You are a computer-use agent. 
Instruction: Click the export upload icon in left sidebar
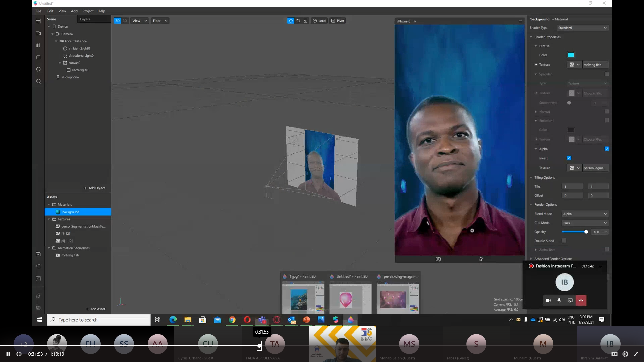click(38, 279)
